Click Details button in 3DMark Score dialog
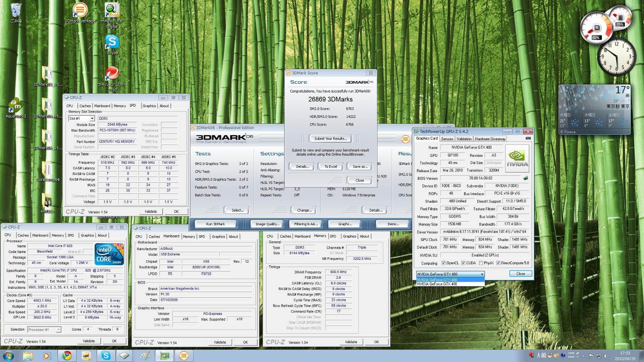644x362 pixels. tap(303, 167)
